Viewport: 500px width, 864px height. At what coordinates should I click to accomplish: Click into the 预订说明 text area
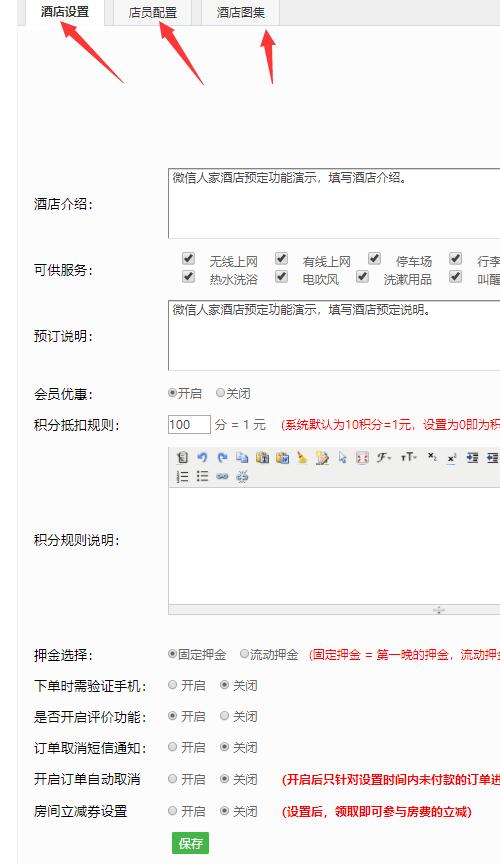click(334, 335)
